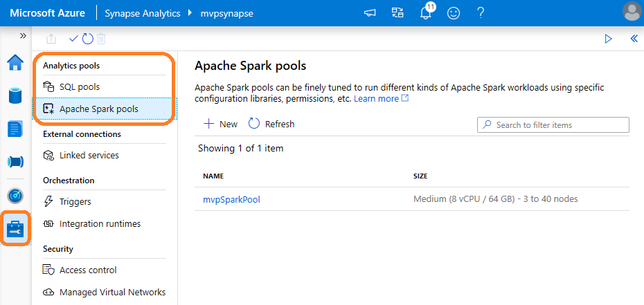The image size is (644, 305).
Task: Open the Develop hub icon
Action: click(15, 129)
